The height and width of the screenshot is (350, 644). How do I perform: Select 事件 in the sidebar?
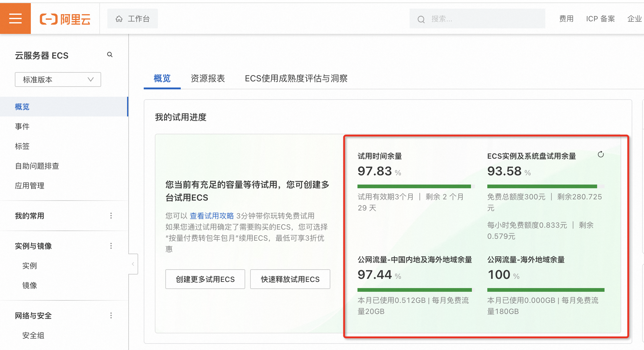tap(64, 126)
